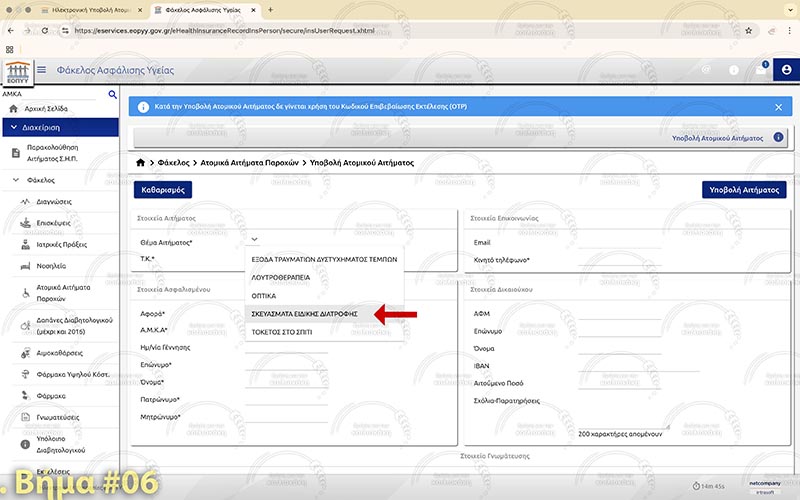This screenshot has height=500, width=800.
Task: Dismiss the blue OTP notification banner
Action: click(x=778, y=107)
